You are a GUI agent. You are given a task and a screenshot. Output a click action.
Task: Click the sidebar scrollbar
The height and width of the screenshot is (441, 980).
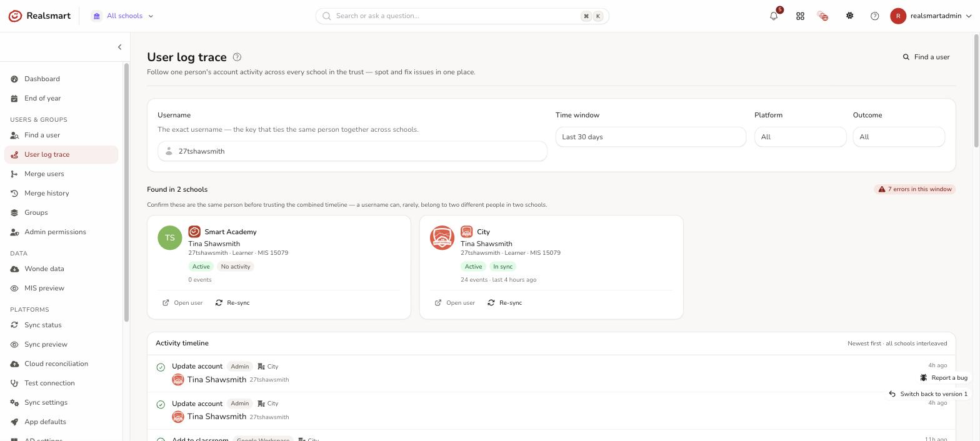[x=126, y=194]
